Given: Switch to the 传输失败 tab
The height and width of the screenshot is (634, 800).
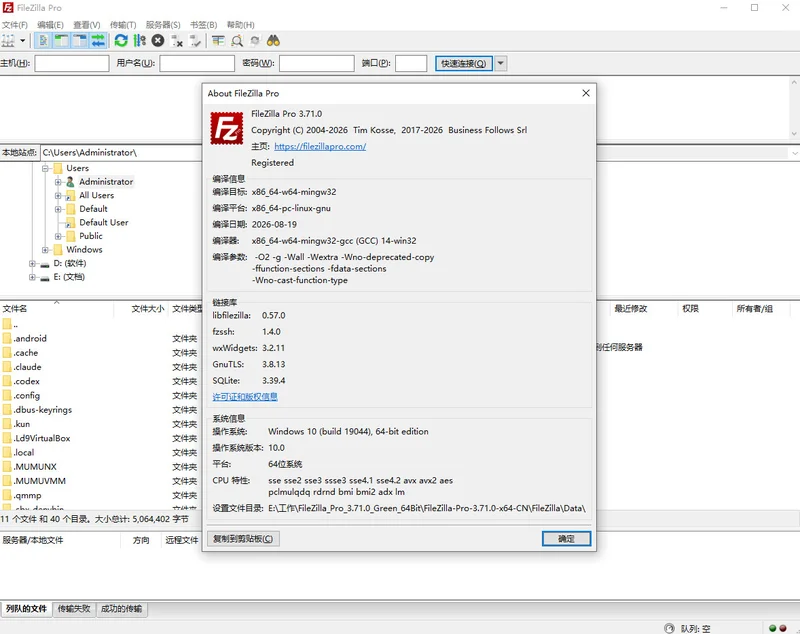Looking at the screenshot, I should point(74,608).
